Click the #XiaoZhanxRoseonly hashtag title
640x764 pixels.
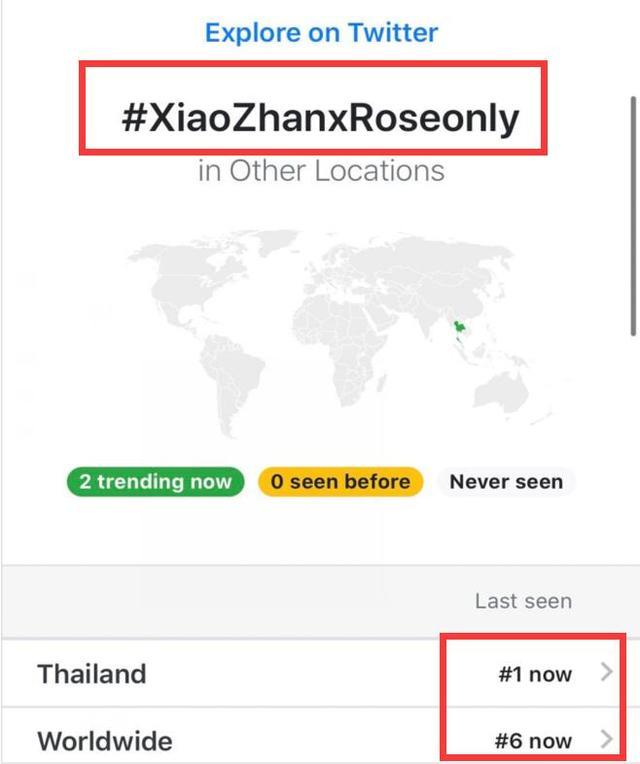tap(320, 117)
